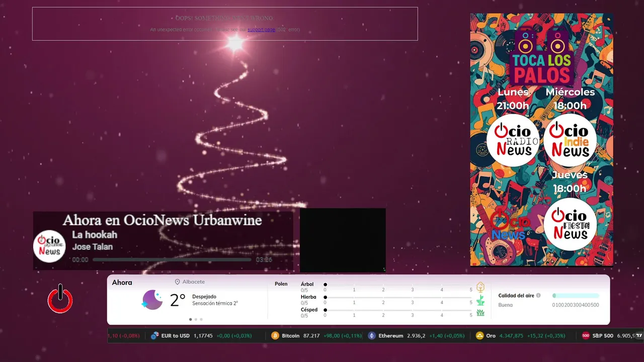Click the Ocio Fiesta News circle logo
This screenshot has height=362, width=644.
click(x=570, y=224)
